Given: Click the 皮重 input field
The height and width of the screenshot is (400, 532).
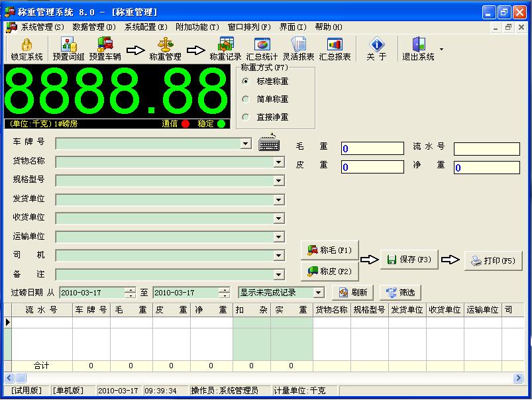Looking at the screenshot, I should [372, 167].
